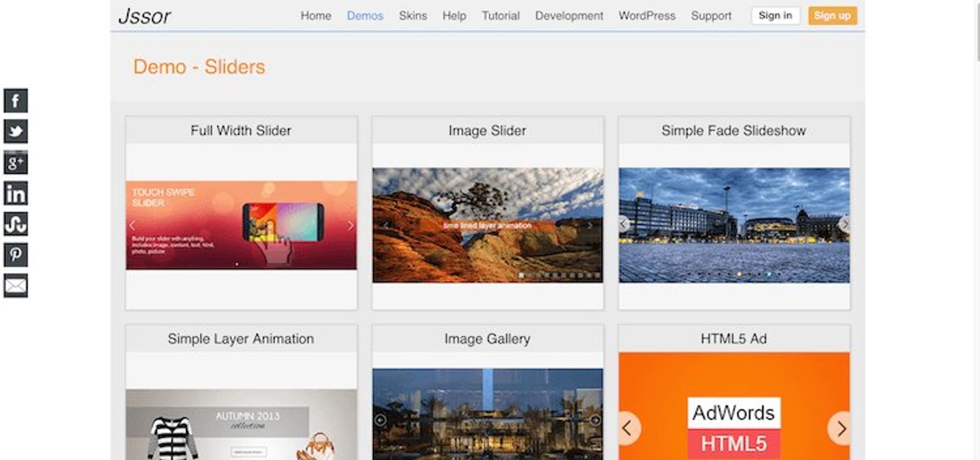980x460 pixels.
Task: Share page via email icon
Action: (16, 285)
